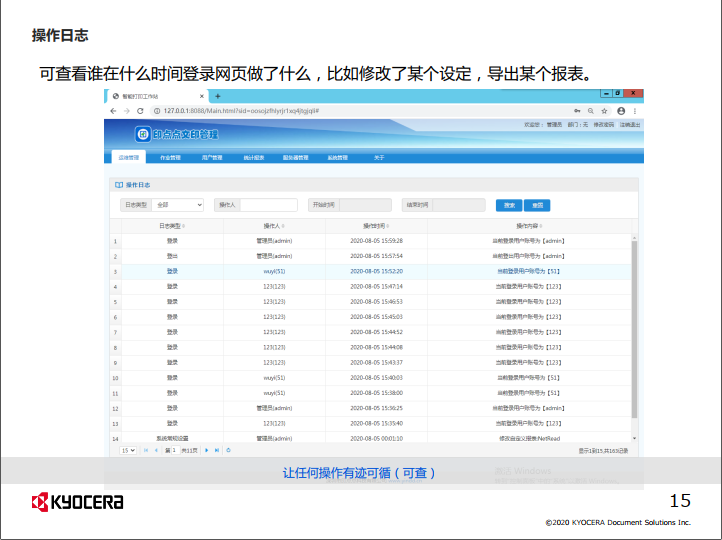Open the rows-per-page 15 dropdown
722x540 pixels.
tap(128, 451)
